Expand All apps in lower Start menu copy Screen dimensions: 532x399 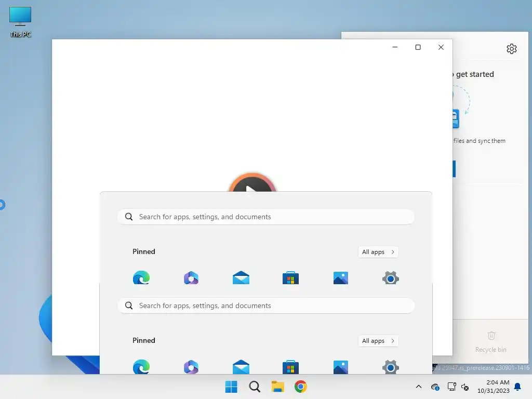tap(378, 341)
